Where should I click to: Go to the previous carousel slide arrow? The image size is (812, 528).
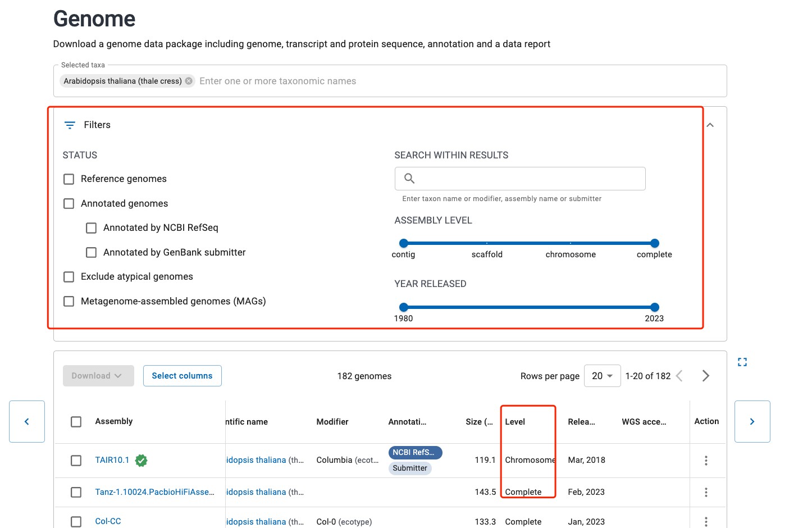pos(27,421)
